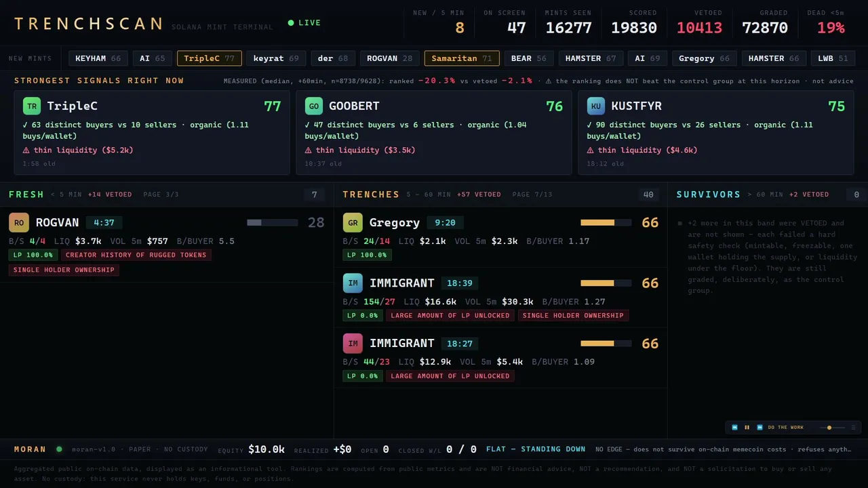868x488 pixels.
Task: Click the green LIVE status indicator
Action: click(304, 23)
